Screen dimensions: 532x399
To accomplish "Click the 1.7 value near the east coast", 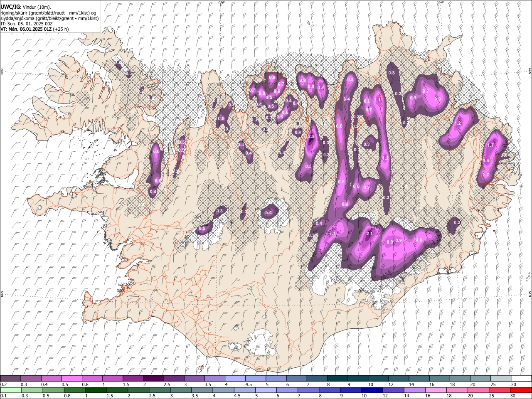I will 490,145.
